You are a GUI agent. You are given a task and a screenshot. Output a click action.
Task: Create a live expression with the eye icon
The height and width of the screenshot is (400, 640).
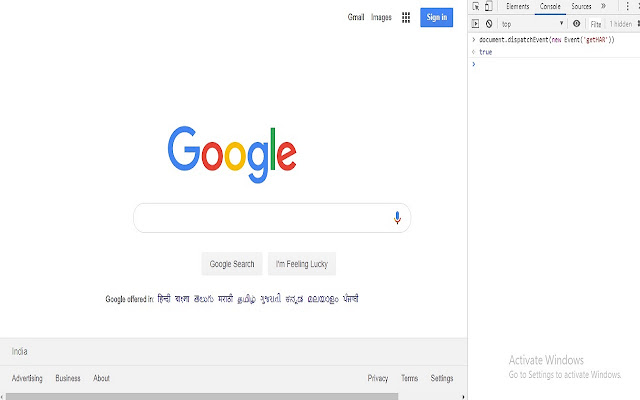point(576,24)
